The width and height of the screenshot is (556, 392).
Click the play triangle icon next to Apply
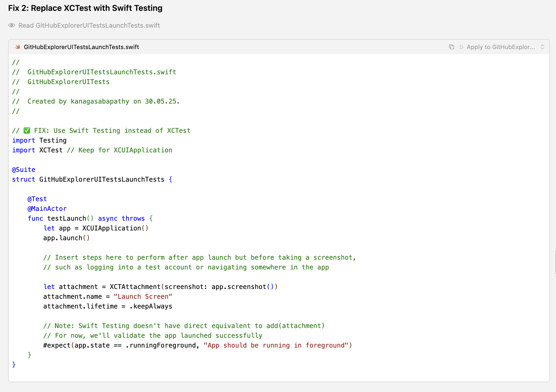(x=462, y=47)
